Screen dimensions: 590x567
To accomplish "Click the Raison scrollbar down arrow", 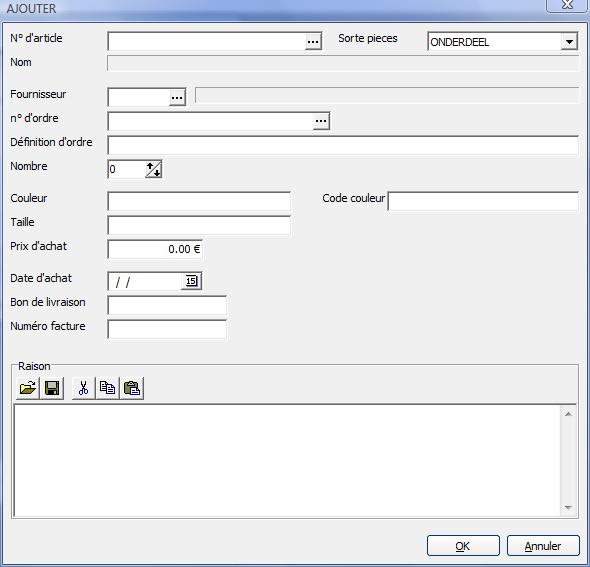I will (568, 508).
